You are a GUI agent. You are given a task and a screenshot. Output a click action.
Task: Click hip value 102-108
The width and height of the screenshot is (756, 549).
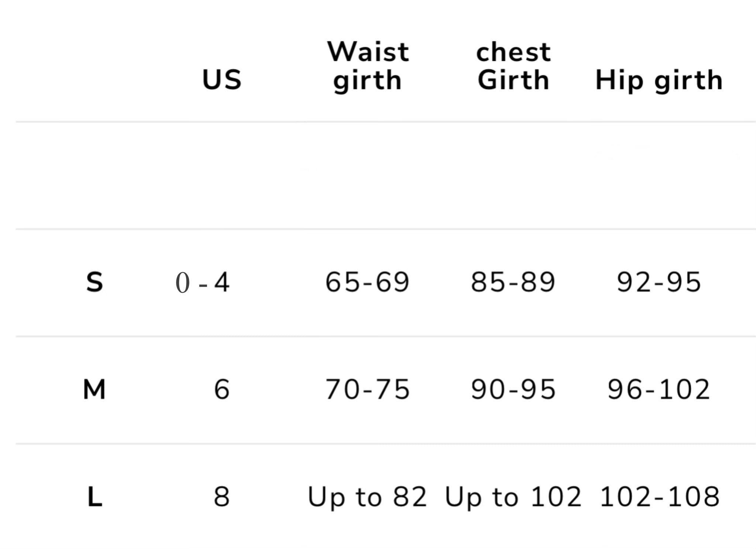(660, 497)
